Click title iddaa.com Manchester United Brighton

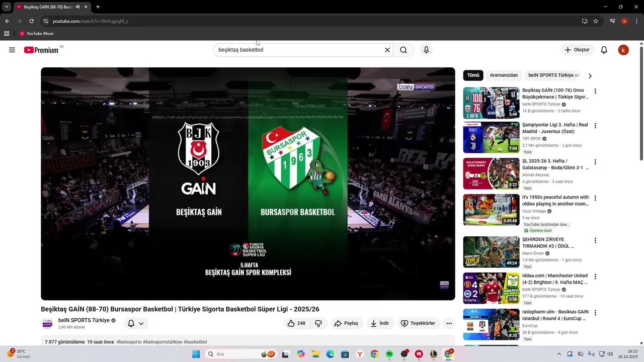click(x=555, y=279)
